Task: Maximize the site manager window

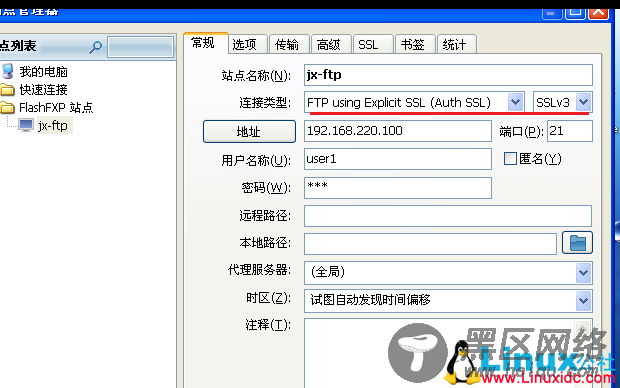Action: coord(575,13)
